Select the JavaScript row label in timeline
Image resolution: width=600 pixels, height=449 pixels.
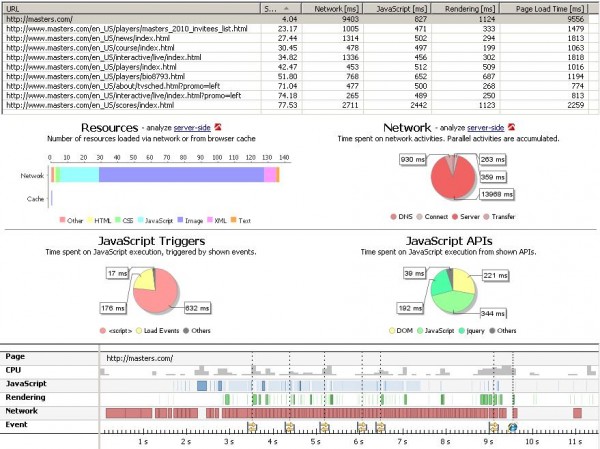26,384
